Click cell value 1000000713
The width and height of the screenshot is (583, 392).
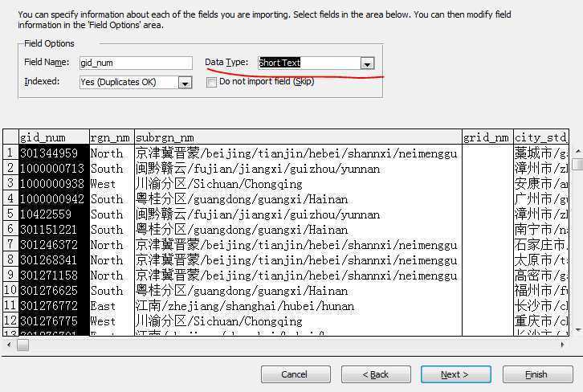pos(54,168)
